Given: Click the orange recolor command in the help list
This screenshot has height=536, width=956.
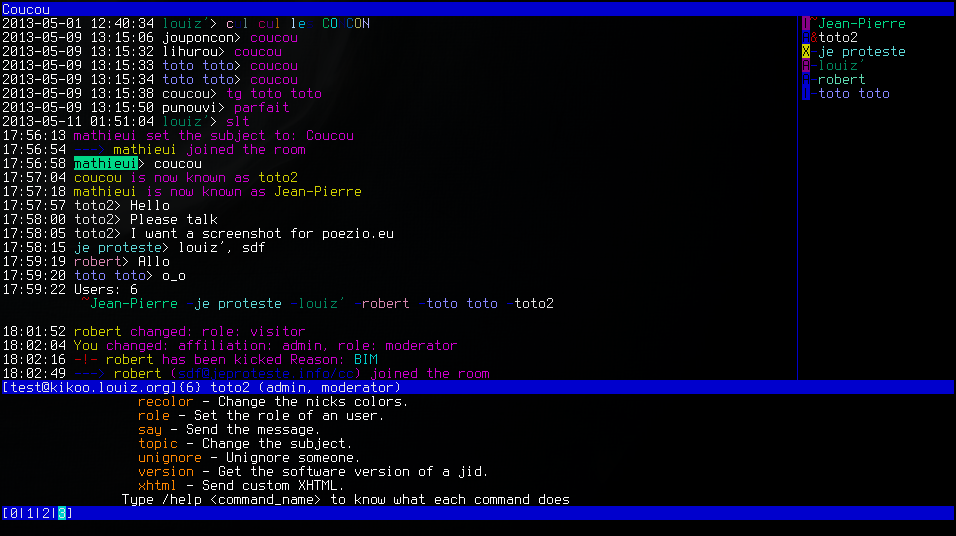Looking at the screenshot, I should (165, 401).
